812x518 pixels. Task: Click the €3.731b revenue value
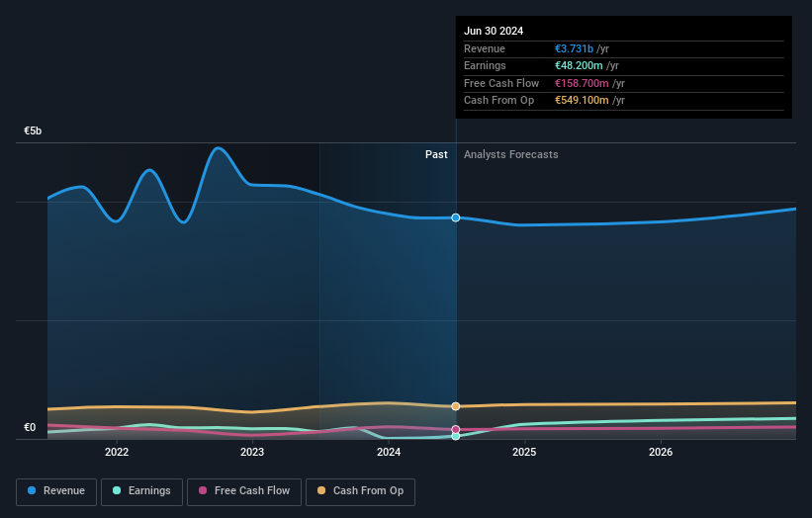(x=574, y=48)
